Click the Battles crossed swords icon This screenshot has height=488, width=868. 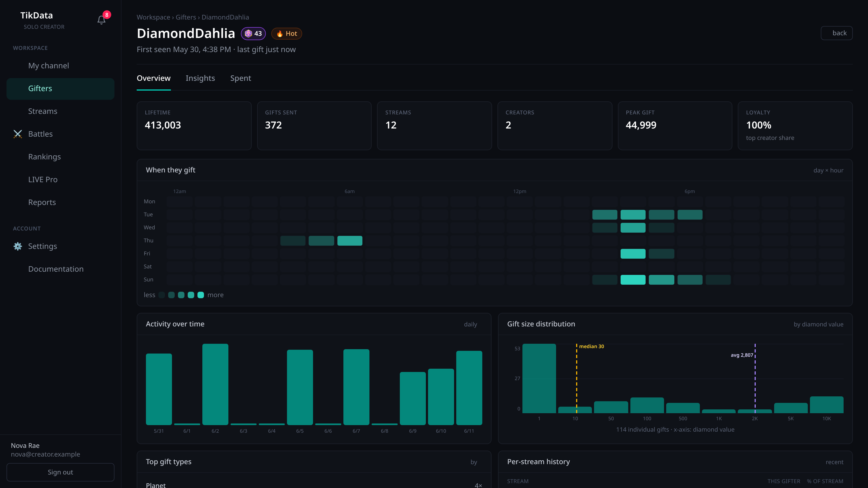[18, 134]
